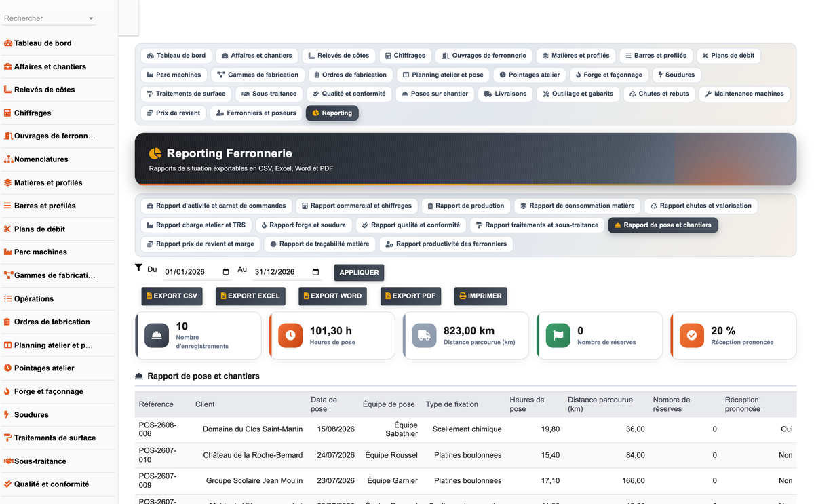Click the Plans de débit scissors icon in sidebar

pyautogui.click(x=8, y=229)
